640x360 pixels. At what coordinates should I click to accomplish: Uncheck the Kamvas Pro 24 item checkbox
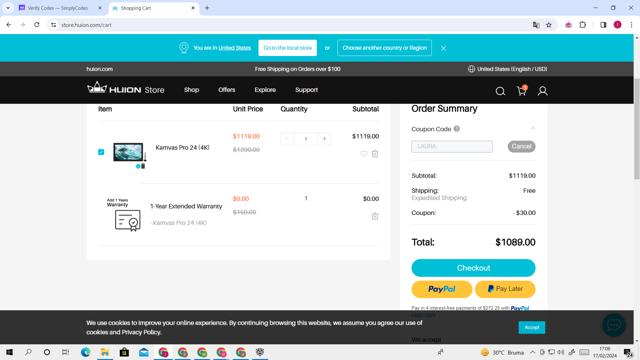[101, 152]
